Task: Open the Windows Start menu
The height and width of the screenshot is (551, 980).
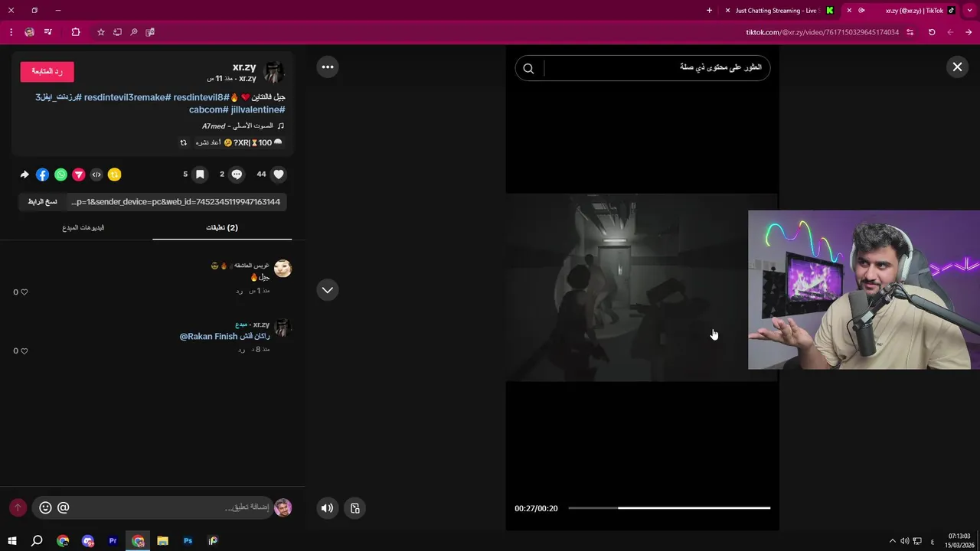Action: (11, 541)
